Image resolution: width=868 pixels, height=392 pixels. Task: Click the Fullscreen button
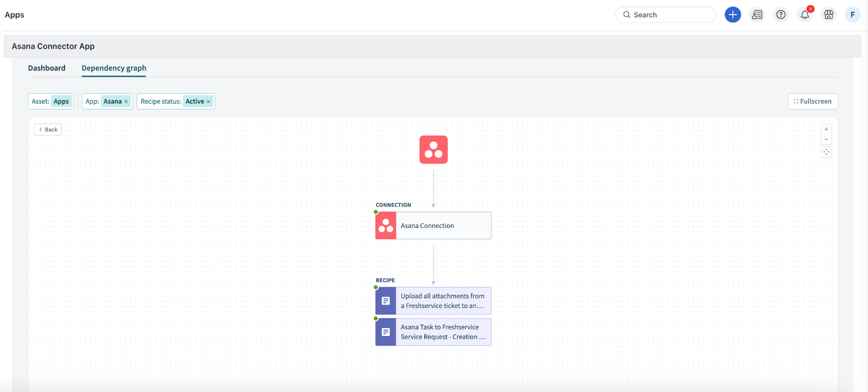[813, 101]
